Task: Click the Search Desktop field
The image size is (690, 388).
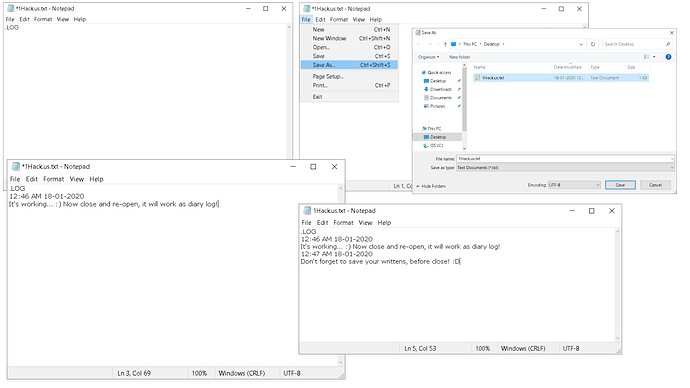Action: (x=633, y=44)
